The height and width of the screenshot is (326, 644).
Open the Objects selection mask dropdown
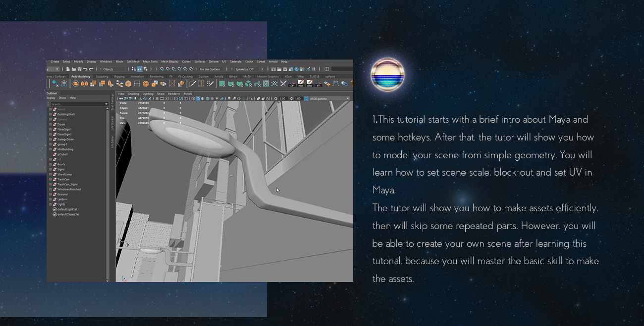[x=112, y=69]
